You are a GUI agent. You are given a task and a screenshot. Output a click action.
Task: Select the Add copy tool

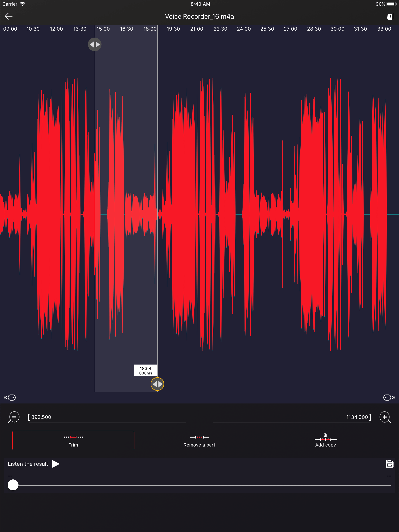(325, 440)
